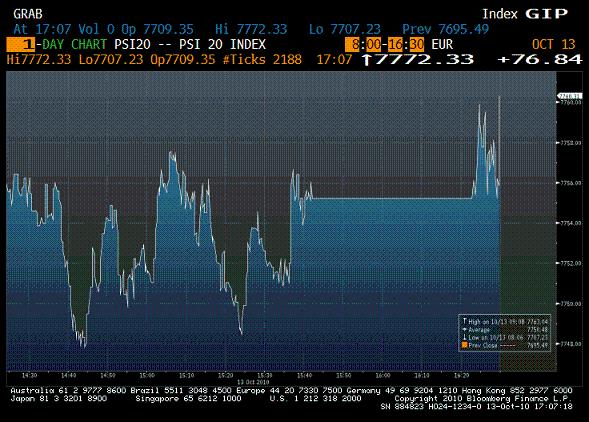The width and height of the screenshot is (589, 422).
Task: Click the 7750.00 y-axis label
Action: tap(571, 304)
